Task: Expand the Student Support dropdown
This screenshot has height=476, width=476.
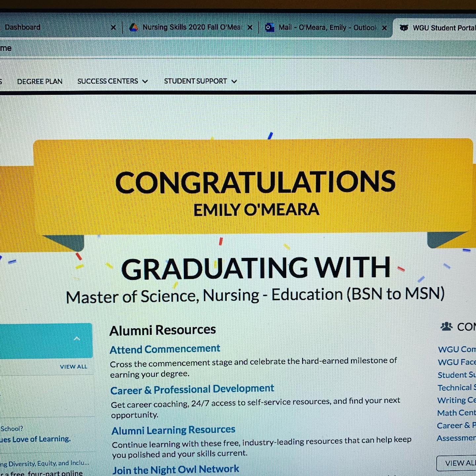Action: pos(200,81)
